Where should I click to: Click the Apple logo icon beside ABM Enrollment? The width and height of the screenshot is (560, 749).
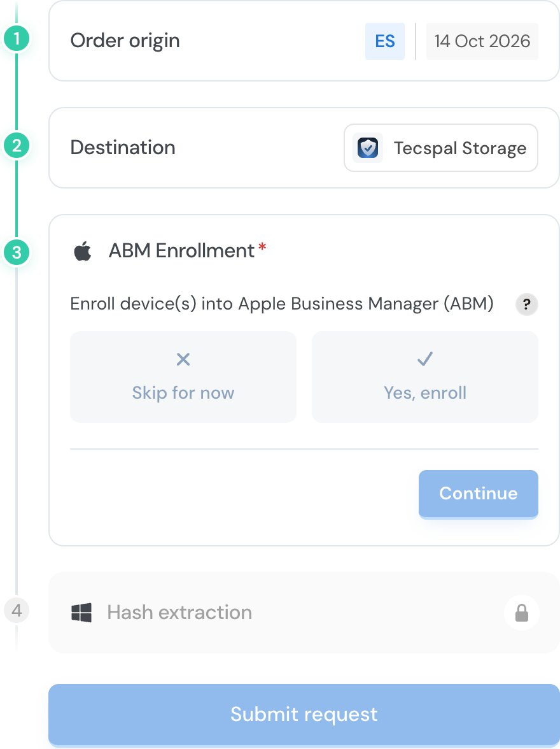point(83,251)
